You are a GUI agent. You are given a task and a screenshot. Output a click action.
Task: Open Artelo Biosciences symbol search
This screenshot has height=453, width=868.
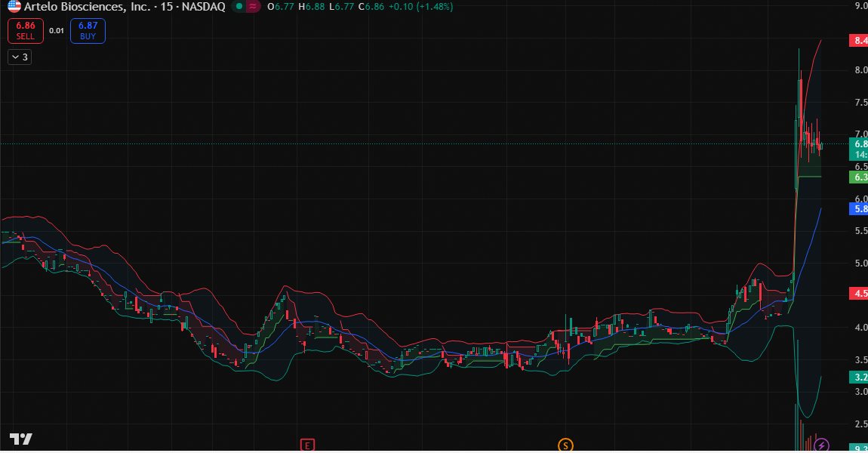click(x=87, y=7)
